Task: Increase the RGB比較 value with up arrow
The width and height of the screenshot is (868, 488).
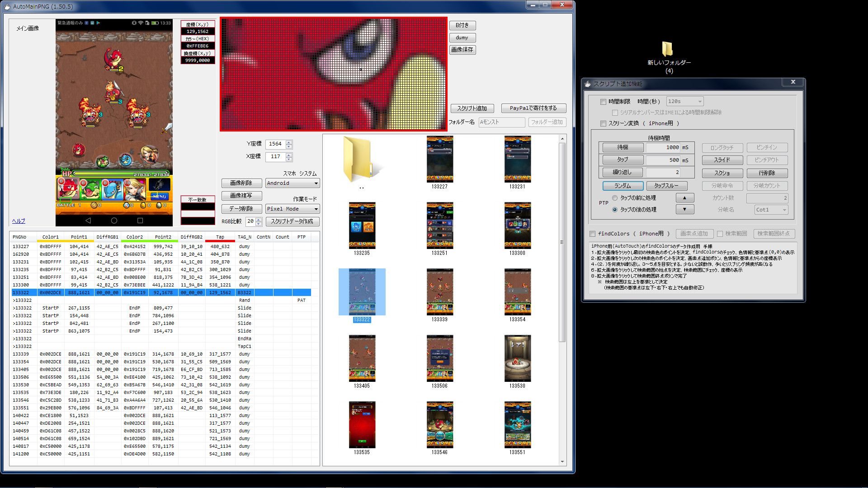Action: pos(259,220)
